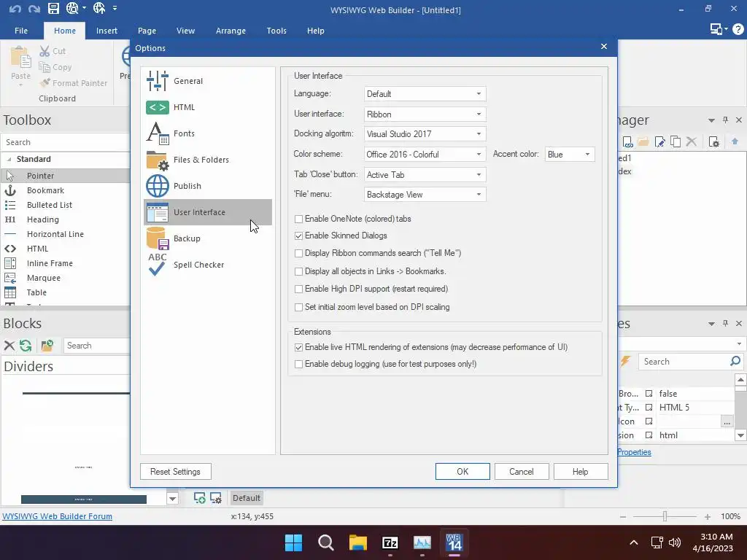Select User Interface options category

click(x=208, y=212)
